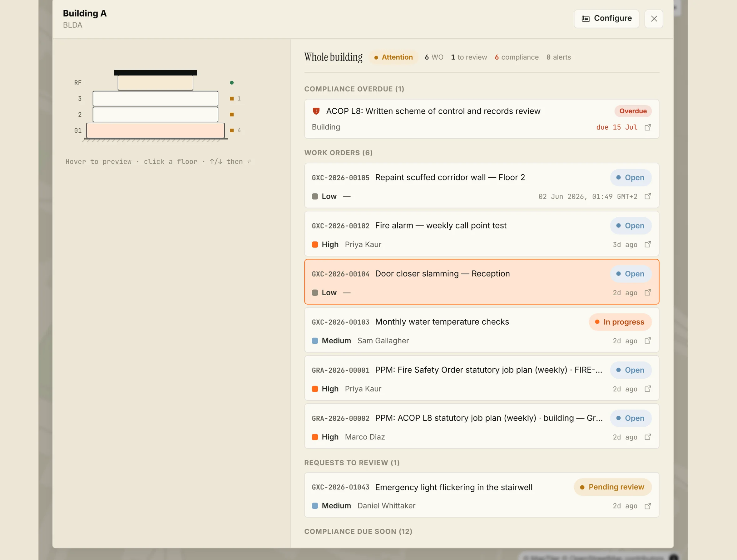The image size is (737, 560).
Task: Click the Compliance Overdue (1) heading
Action: [x=354, y=89]
